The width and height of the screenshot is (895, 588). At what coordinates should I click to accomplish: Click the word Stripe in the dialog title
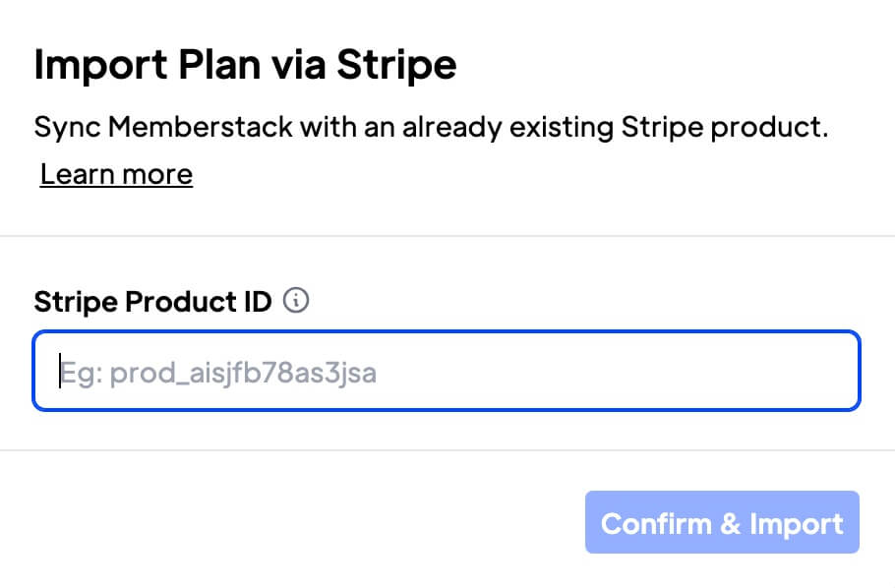coord(396,66)
